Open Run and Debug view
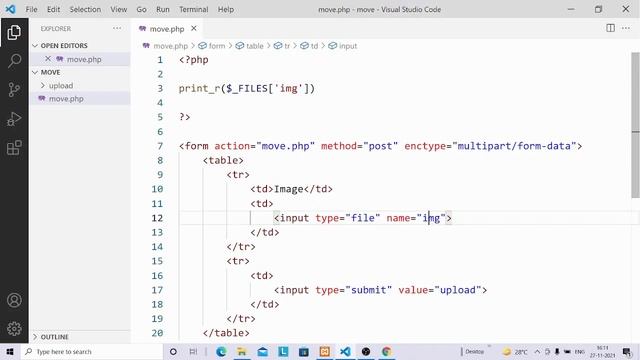640x360 pixels. point(14,119)
